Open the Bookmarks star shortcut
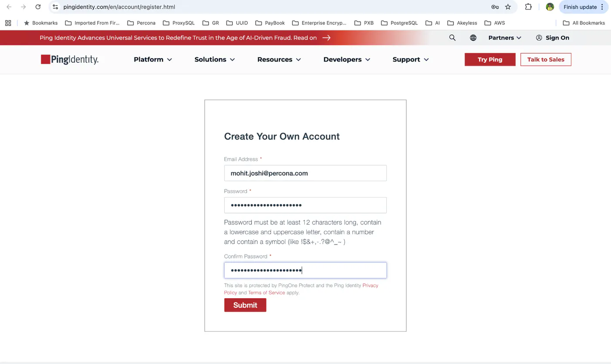This screenshot has width=611, height=364. point(41,23)
